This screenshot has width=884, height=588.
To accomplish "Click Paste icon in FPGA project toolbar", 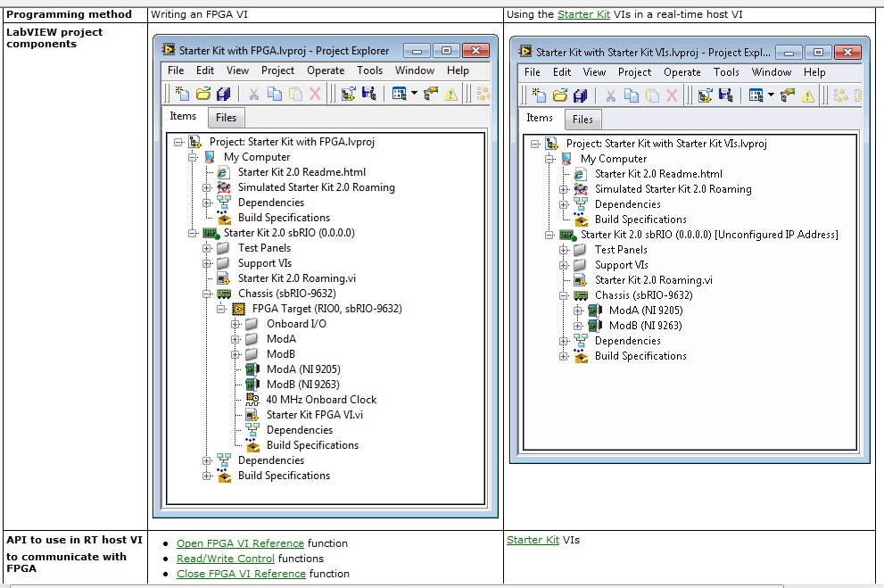I will 295,94.
